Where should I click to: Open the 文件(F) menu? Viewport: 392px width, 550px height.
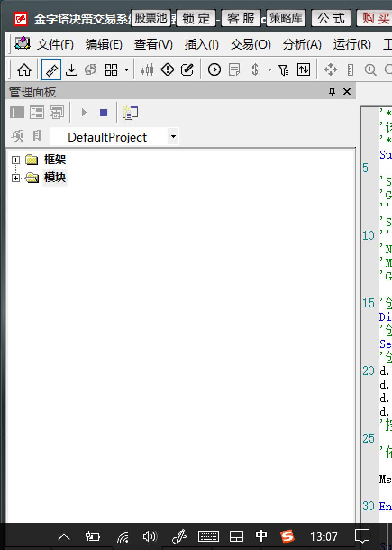(55, 45)
